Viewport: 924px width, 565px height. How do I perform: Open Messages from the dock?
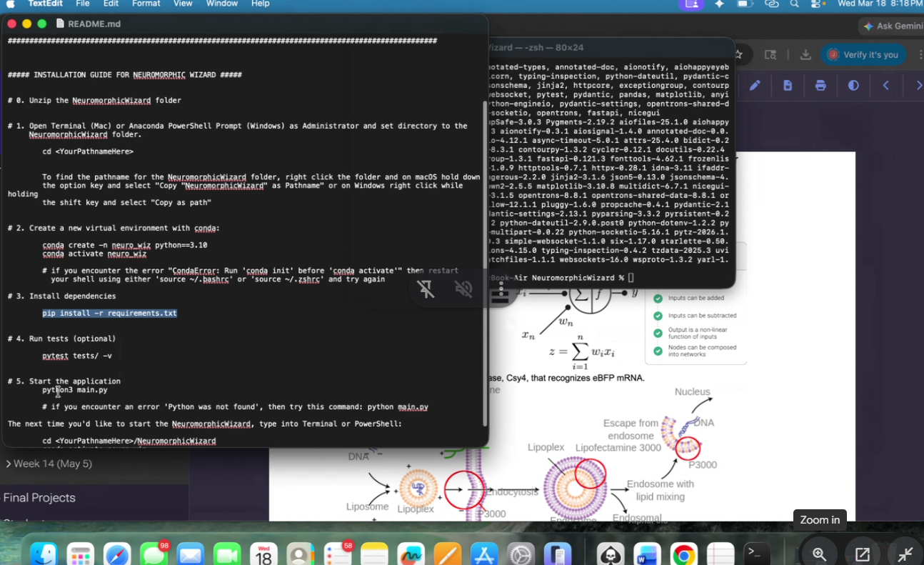(x=154, y=554)
